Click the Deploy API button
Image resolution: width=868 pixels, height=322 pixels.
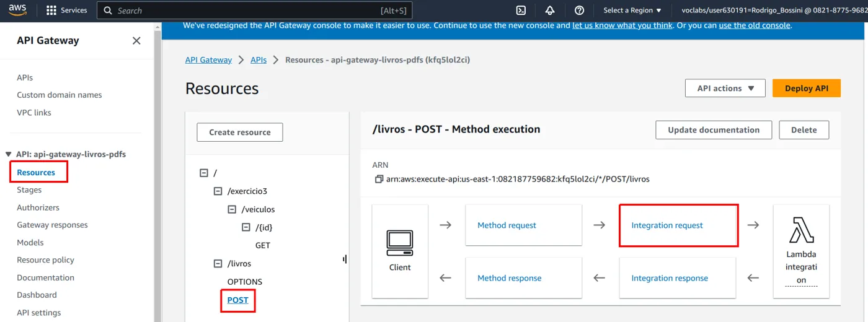click(807, 89)
